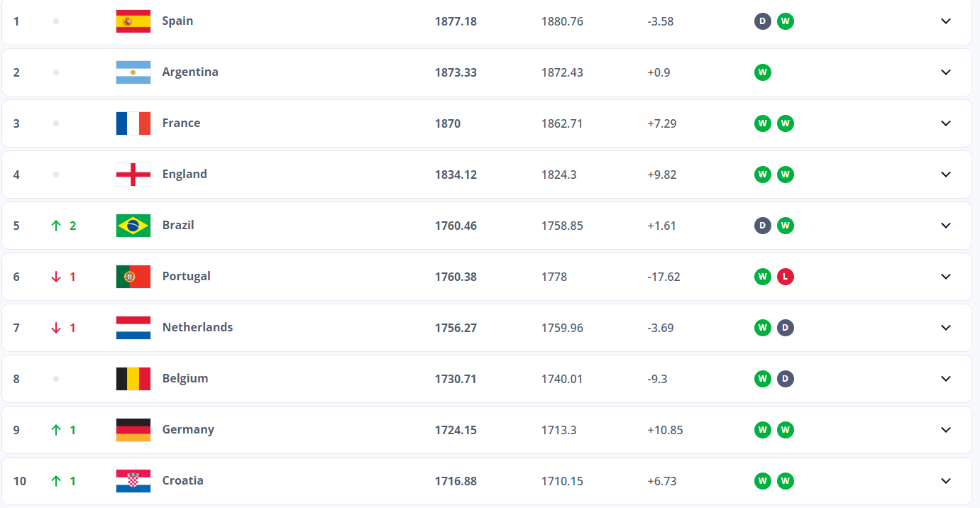Click Netherlands' red down-arrow rank change
This screenshot has height=508, width=980.
57,328
